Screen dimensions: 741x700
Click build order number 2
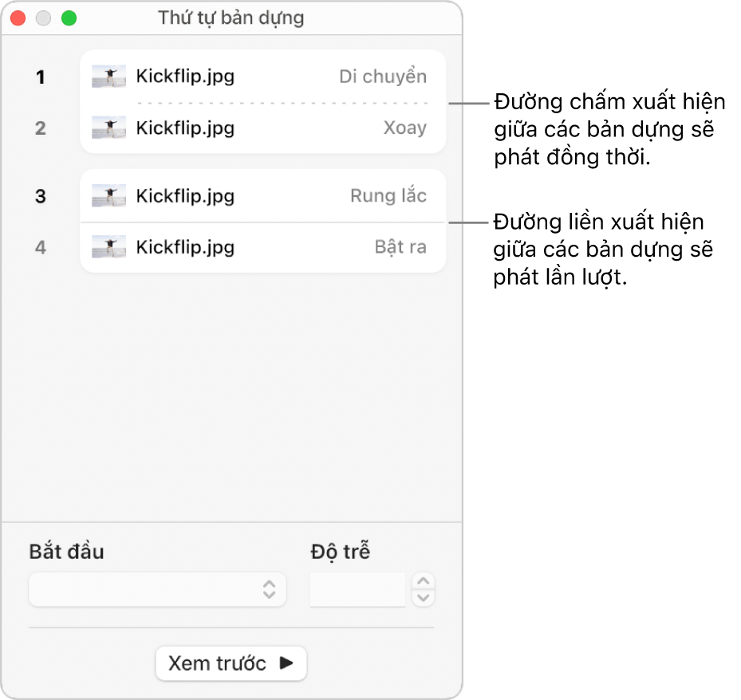click(41, 128)
